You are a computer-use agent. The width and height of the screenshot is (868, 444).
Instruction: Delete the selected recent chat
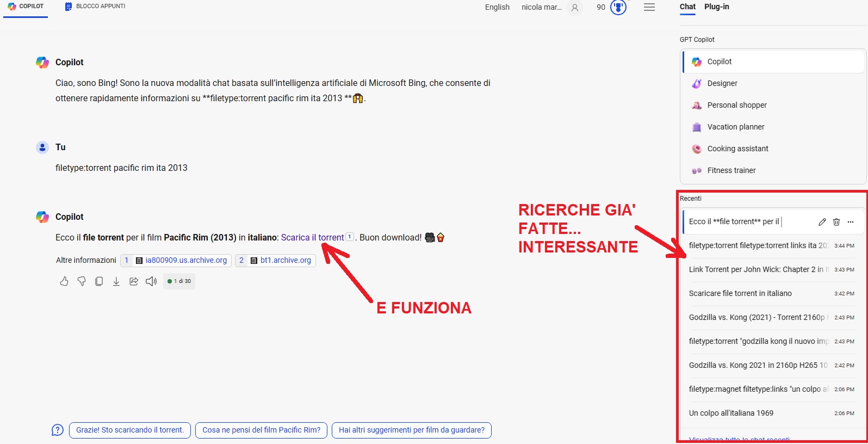click(836, 221)
